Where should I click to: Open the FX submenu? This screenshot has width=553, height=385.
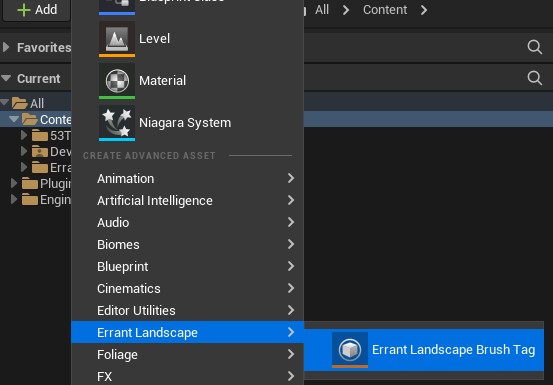point(188,376)
